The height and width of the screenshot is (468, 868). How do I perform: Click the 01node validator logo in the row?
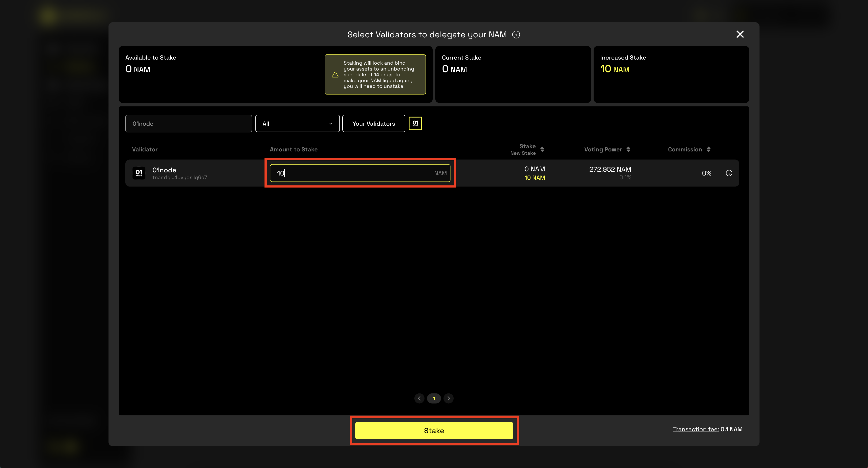click(139, 173)
